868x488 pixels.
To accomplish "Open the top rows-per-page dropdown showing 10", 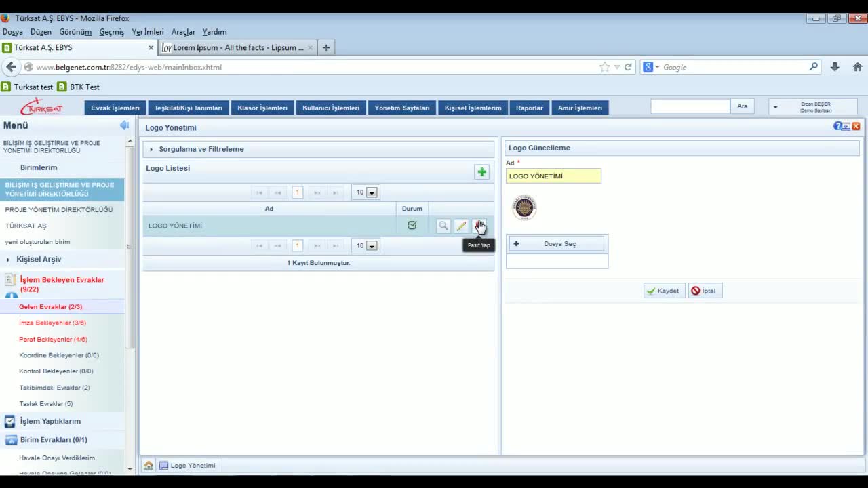I will (x=372, y=192).
